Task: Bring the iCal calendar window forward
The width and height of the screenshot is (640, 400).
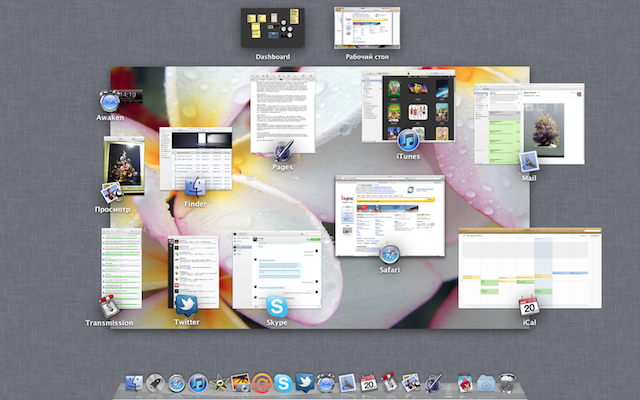Action: (530, 267)
